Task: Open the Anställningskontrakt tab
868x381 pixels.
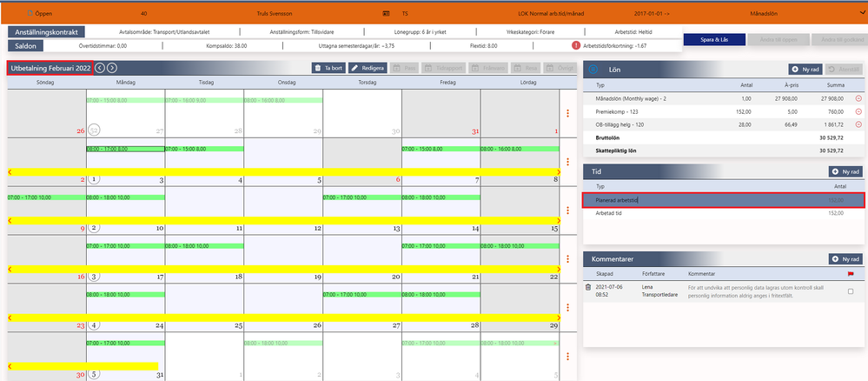Action: point(47,31)
